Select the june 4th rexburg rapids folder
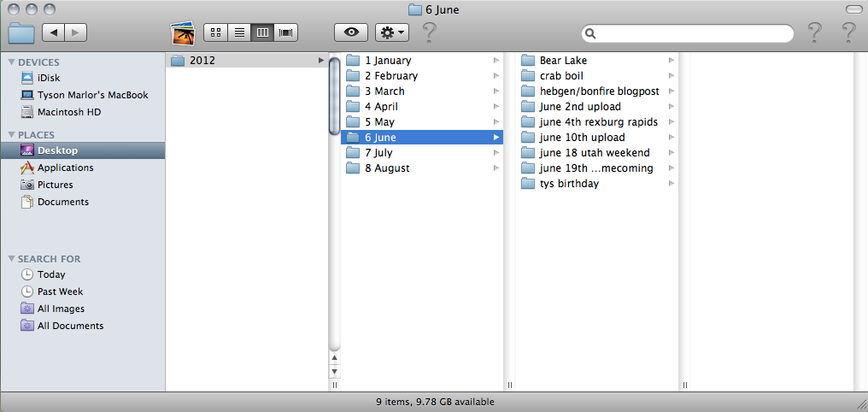The height and width of the screenshot is (412, 868). (x=596, y=122)
